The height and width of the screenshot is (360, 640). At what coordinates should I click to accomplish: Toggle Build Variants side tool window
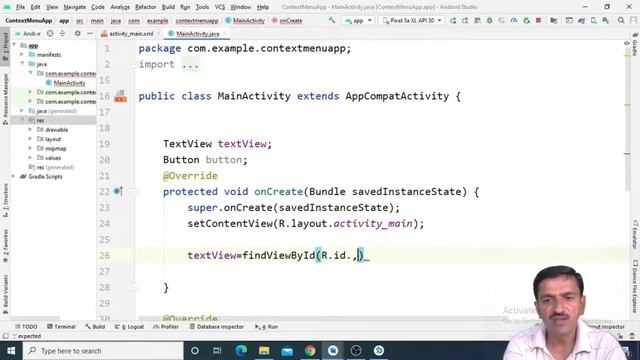pyautogui.click(x=5, y=294)
